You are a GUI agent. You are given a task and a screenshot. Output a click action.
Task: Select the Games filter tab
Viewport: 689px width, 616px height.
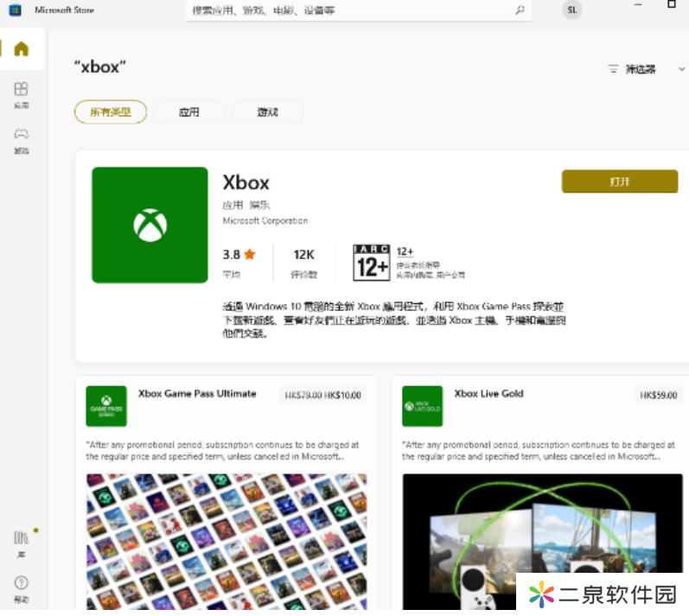coord(267,112)
